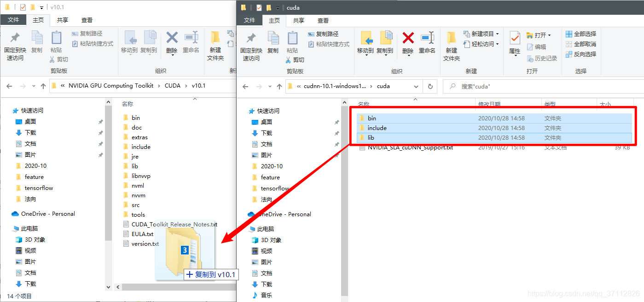Click Copy (复制) icon in cuda window ribbon

tap(273, 42)
